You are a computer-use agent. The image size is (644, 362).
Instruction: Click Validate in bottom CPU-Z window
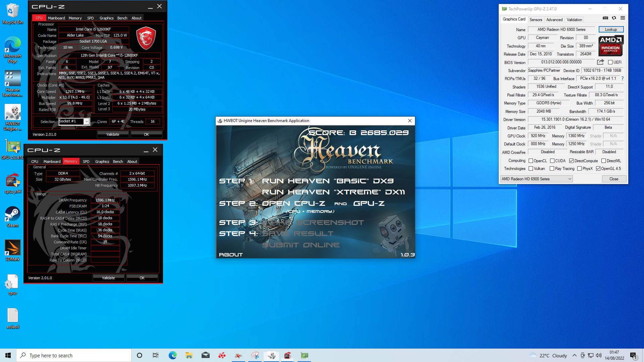click(108, 278)
